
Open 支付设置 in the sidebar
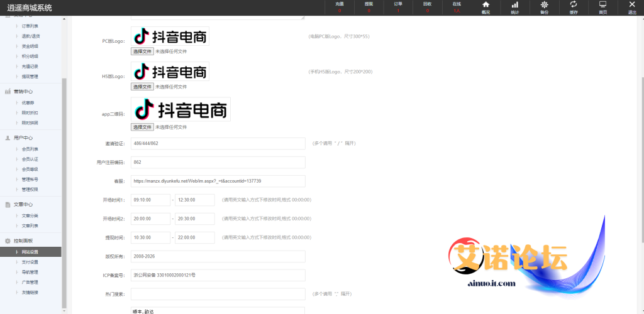coord(30,262)
